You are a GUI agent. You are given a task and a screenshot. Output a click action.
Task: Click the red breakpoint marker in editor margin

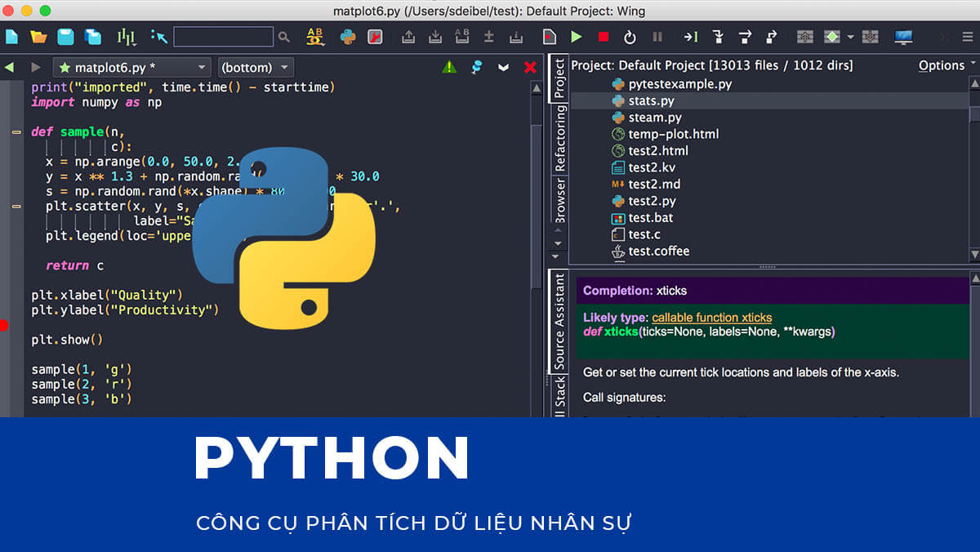(3, 323)
